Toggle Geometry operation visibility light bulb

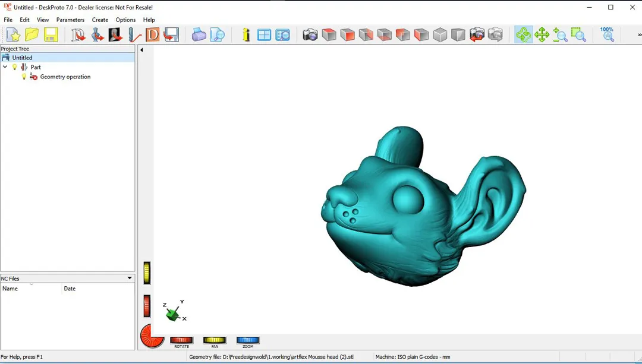coord(24,77)
